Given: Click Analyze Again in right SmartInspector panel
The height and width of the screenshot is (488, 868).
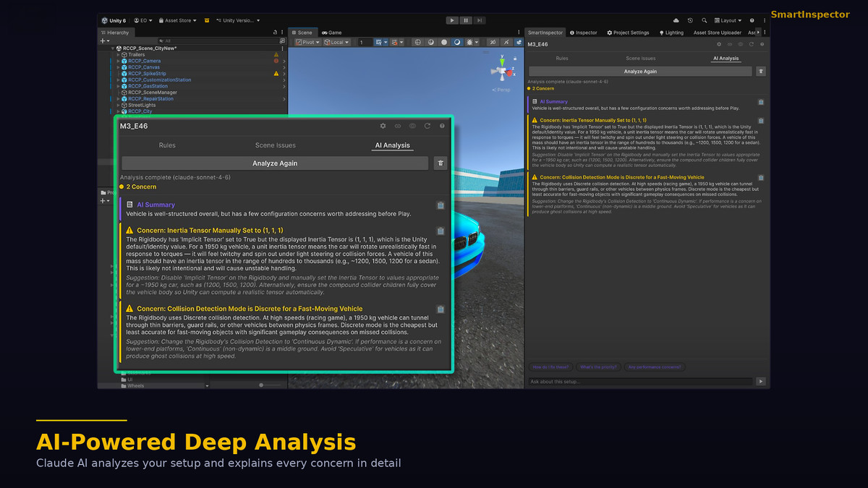Looking at the screenshot, I should (x=641, y=72).
